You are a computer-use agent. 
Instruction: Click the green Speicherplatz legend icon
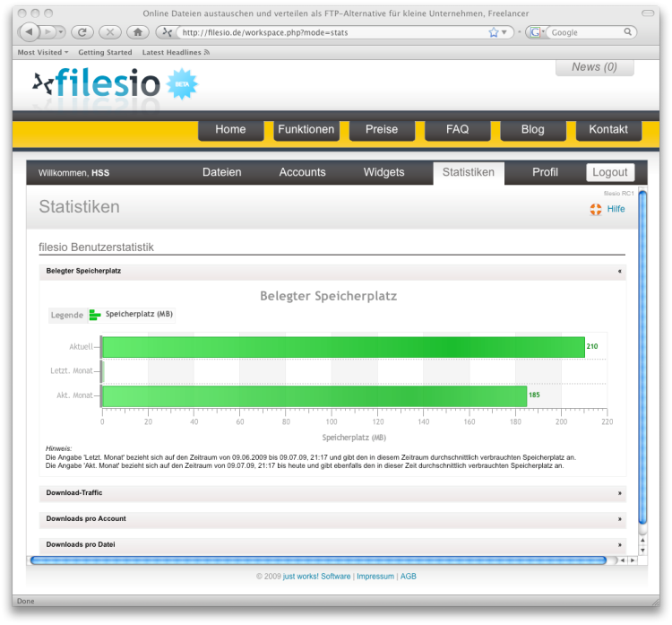pyautogui.click(x=95, y=315)
